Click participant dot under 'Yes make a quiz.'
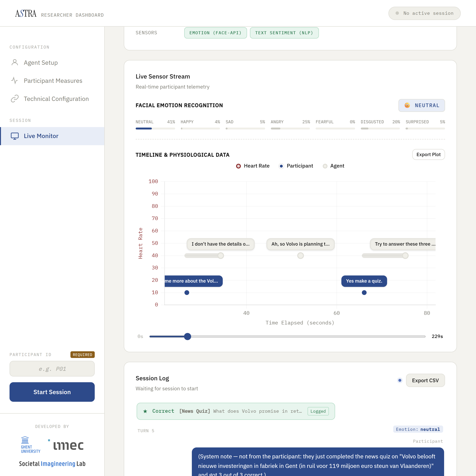This screenshot has height=476, width=476. (364, 293)
